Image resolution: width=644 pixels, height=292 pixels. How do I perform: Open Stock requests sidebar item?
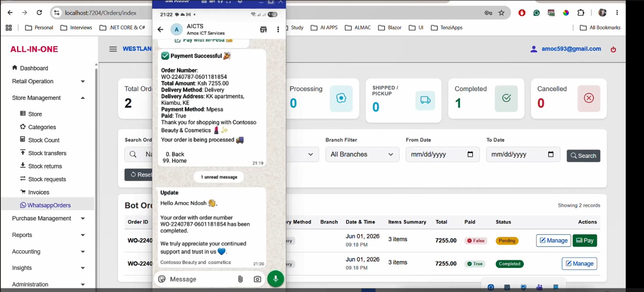pyautogui.click(x=43, y=179)
